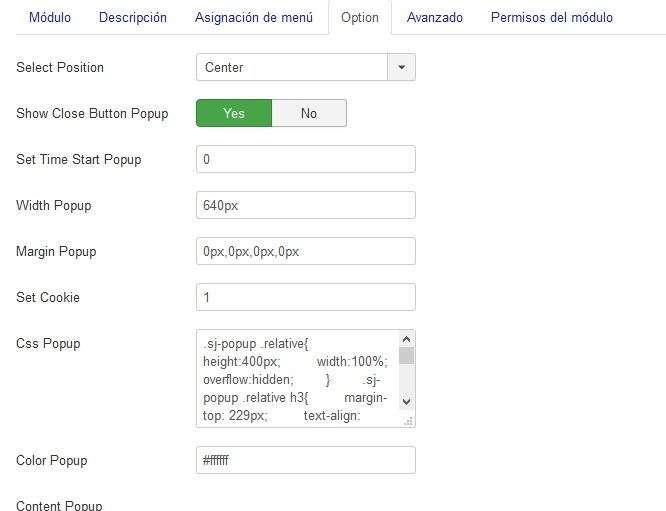The image size is (666, 511).
Task: Switch to Permisos del módulo tab
Action: [552, 17]
